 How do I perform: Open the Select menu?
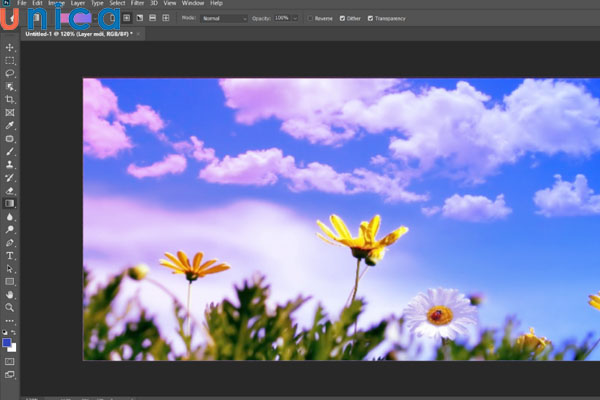(117, 4)
